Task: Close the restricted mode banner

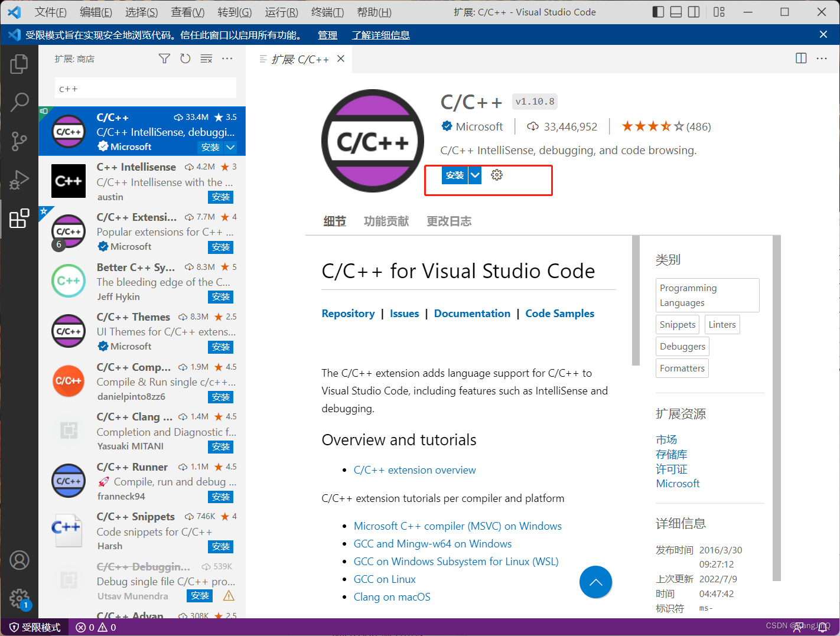Action: [x=823, y=35]
